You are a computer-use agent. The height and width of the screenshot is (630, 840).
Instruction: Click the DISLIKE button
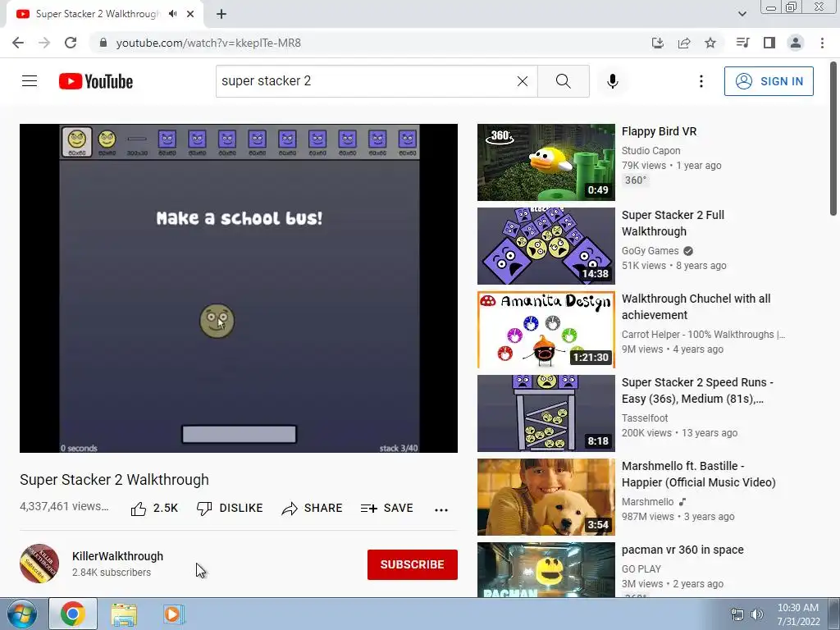click(x=230, y=509)
